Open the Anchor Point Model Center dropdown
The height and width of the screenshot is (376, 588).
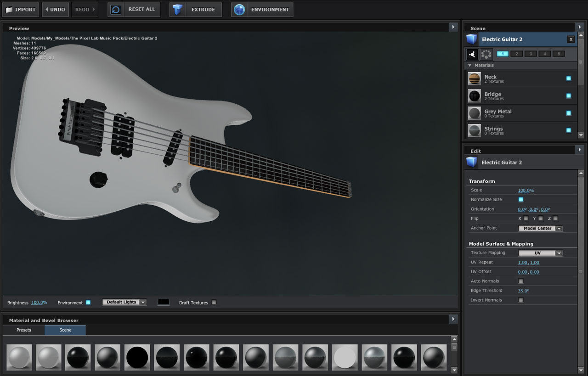(x=540, y=228)
